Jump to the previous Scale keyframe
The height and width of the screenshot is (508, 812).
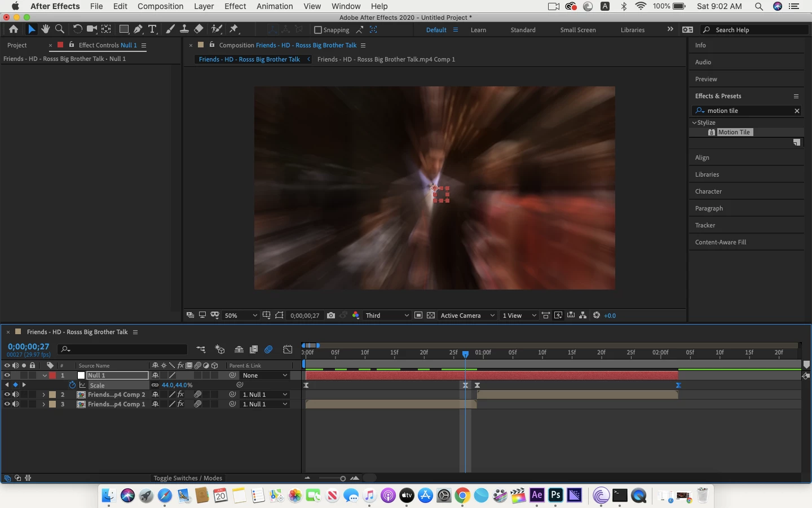[x=7, y=385]
